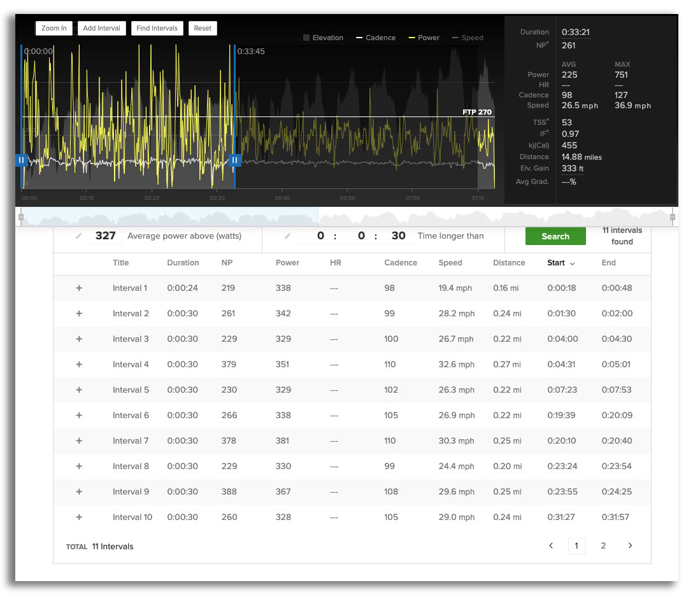700x604 pixels.
Task: Expand Interval 1 details with the plus icon
Action: [x=79, y=288]
